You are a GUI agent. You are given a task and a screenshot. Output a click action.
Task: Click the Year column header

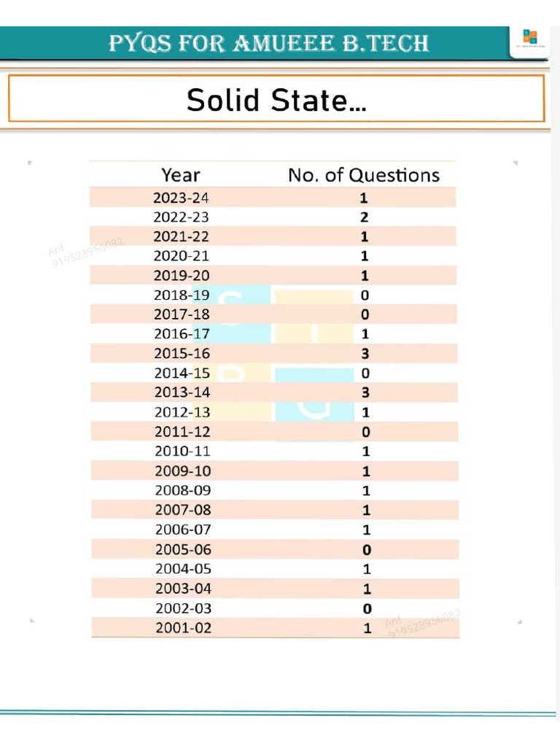tap(181, 175)
